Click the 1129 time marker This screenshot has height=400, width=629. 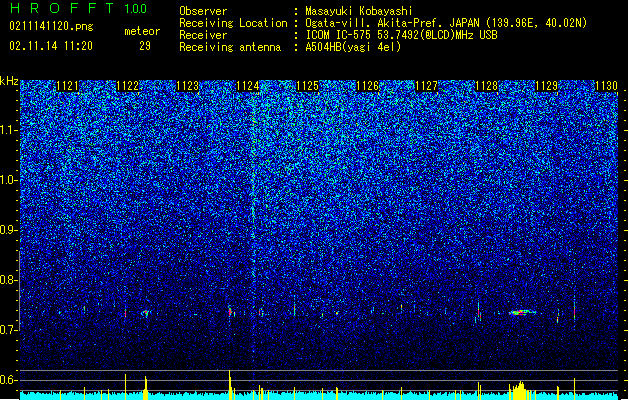point(546,86)
